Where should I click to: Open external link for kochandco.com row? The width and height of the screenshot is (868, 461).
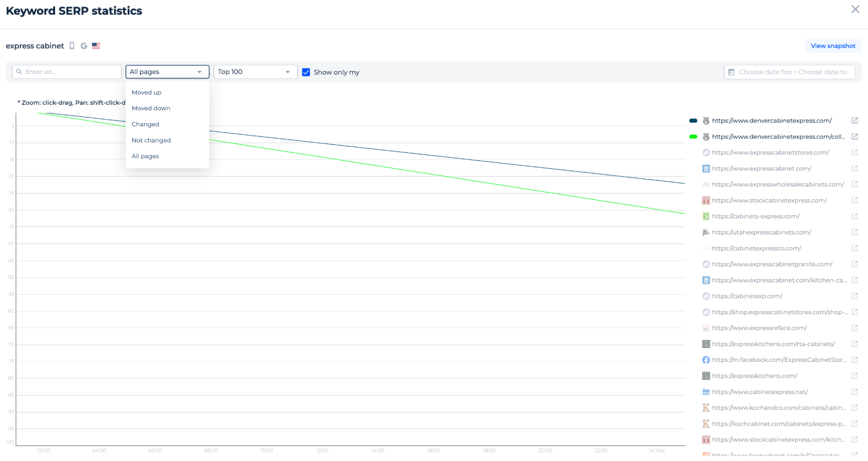[x=854, y=408]
